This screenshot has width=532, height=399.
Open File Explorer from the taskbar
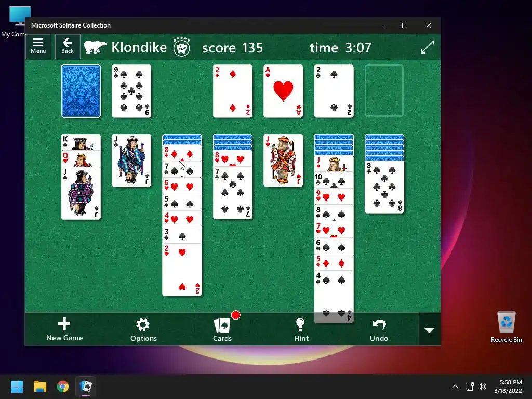(x=39, y=387)
